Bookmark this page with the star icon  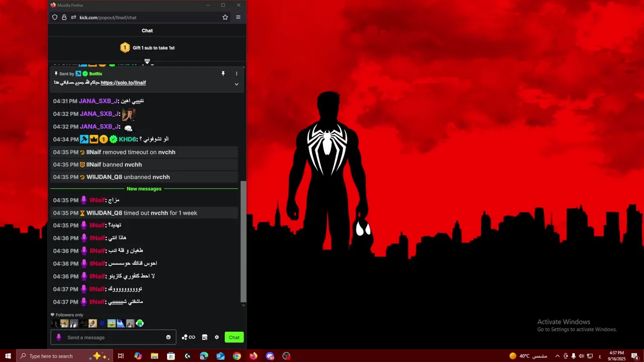[225, 17]
